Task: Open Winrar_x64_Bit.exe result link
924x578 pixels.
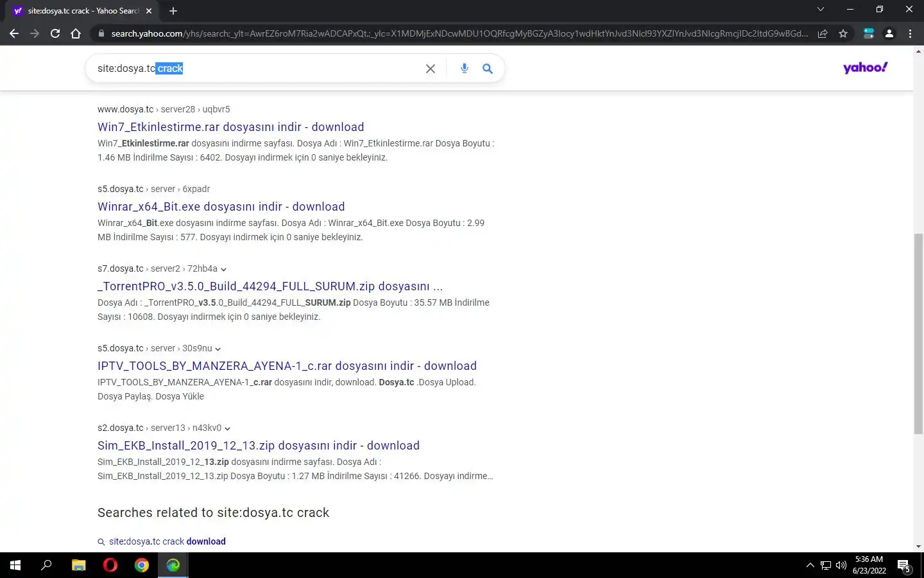Action: click(x=221, y=207)
